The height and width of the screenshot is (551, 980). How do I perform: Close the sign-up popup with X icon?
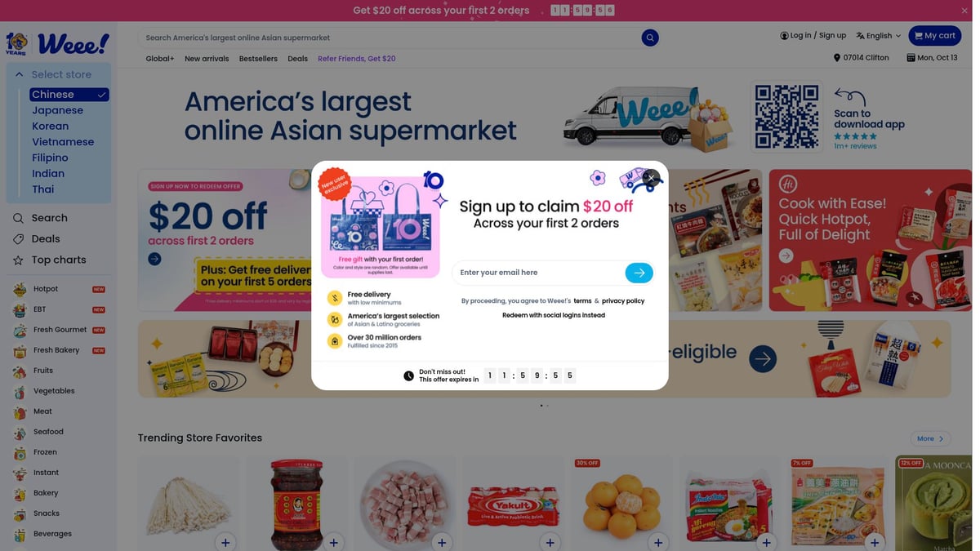[651, 178]
